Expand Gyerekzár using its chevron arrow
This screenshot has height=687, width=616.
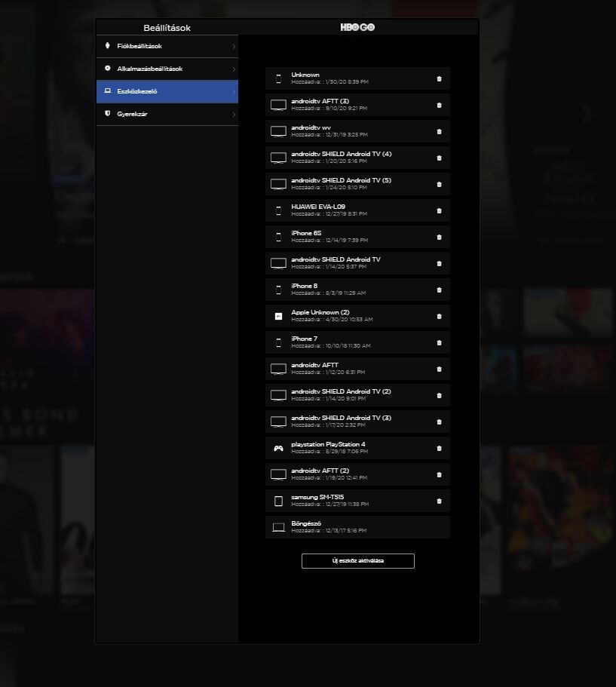(234, 115)
